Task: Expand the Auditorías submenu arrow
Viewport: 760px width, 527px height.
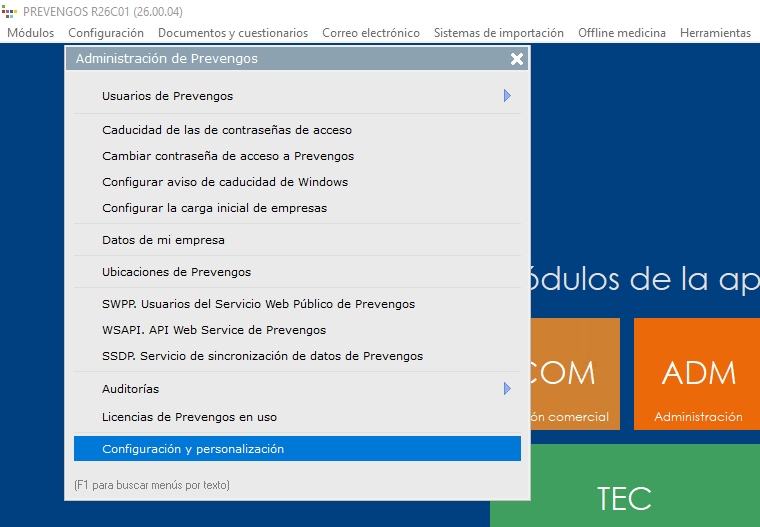Action: click(x=507, y=389)
